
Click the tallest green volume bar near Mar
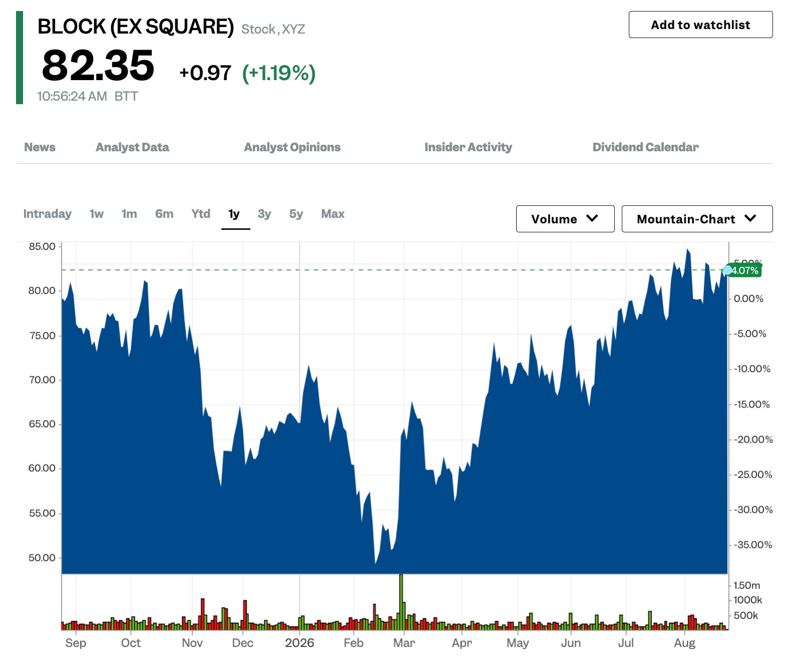tap(401, 602)
